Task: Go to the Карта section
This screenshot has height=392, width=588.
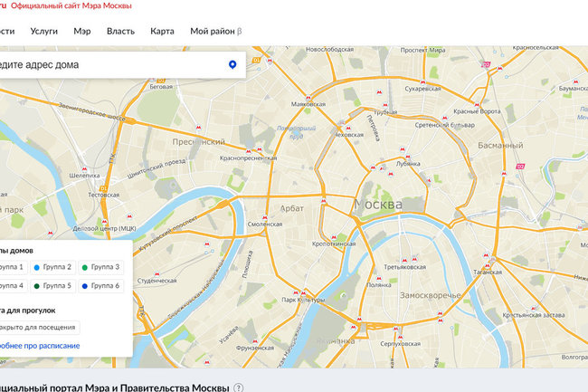Action: coord(163,31)
